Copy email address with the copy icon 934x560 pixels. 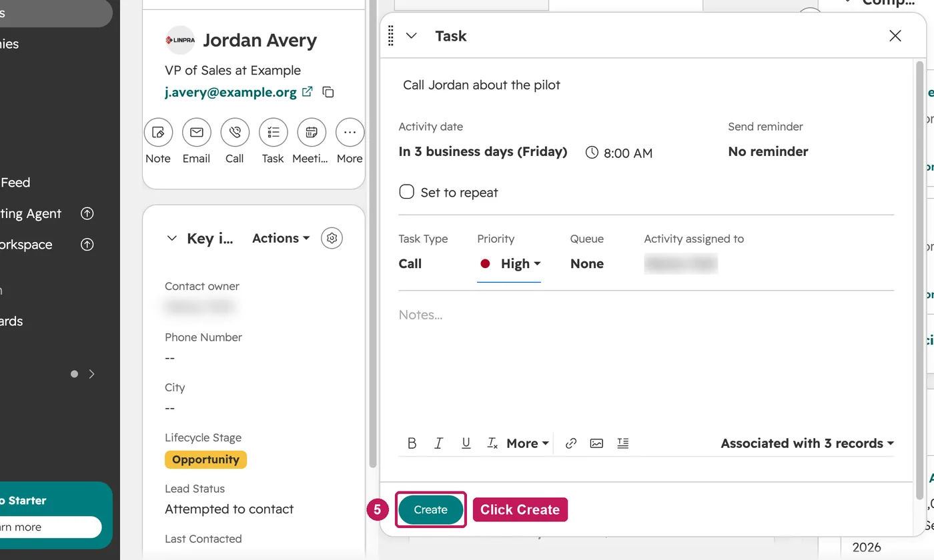click(x=328, y=92)
